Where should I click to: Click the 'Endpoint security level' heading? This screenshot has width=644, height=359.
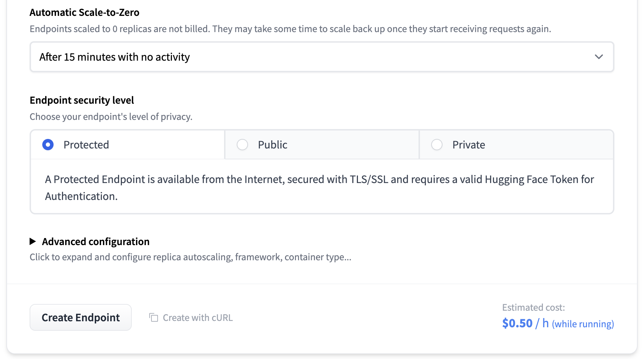[x=82, y=100]
